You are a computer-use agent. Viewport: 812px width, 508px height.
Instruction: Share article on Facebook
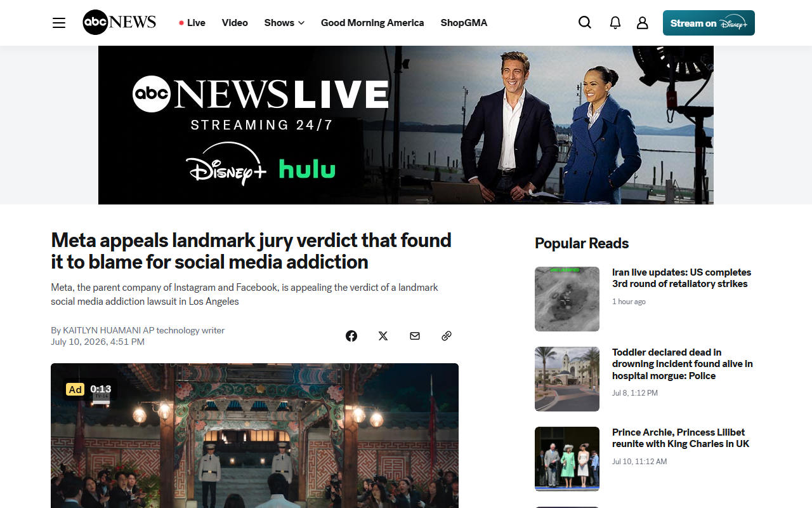[x=351, y=336]
